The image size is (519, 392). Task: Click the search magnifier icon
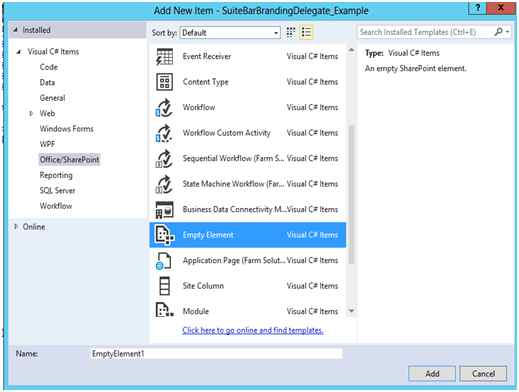pos(498,32)
